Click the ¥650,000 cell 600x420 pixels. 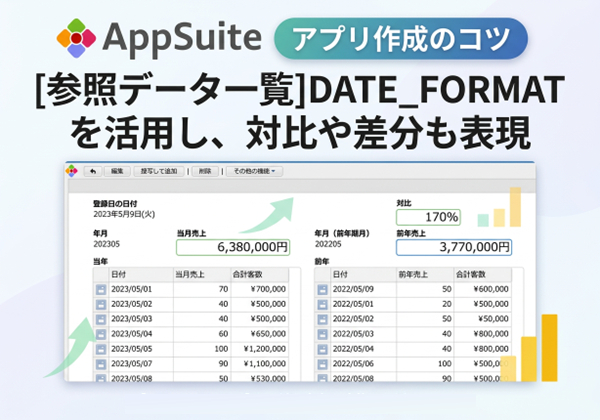[x=260, y=334]
